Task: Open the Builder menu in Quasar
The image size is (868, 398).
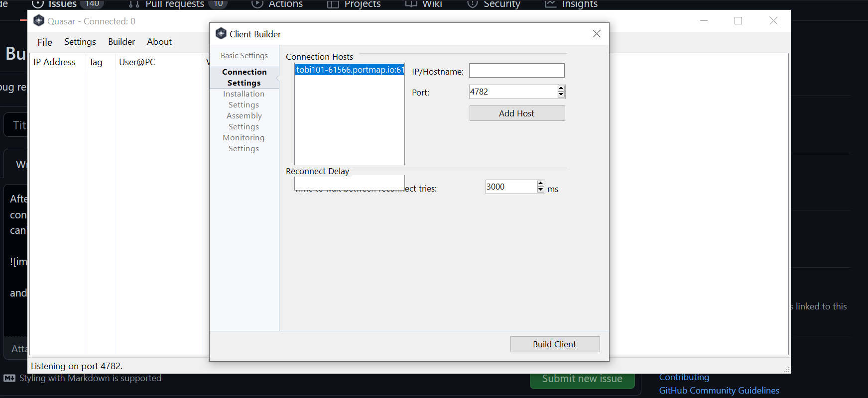Action: click(122, 42)
